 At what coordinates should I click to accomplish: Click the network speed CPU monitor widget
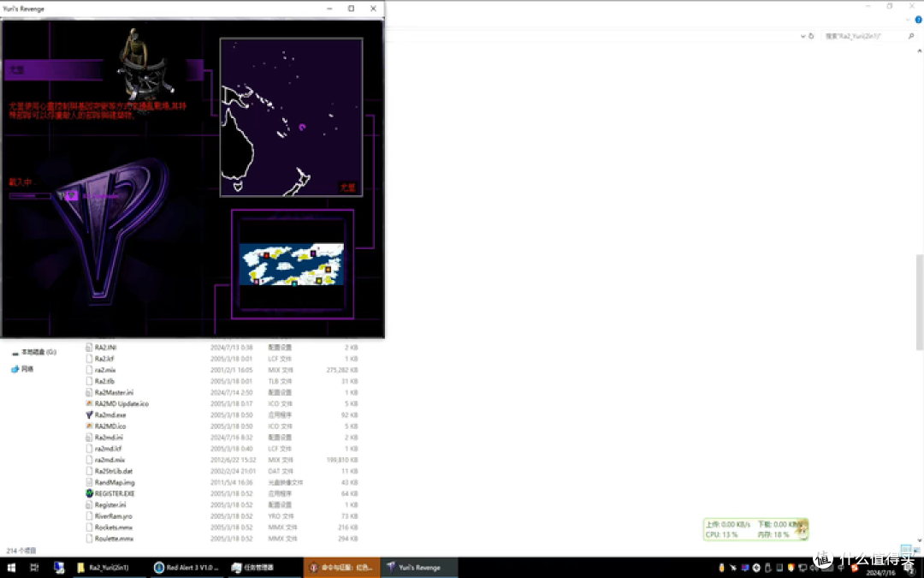tap(755, 529)
